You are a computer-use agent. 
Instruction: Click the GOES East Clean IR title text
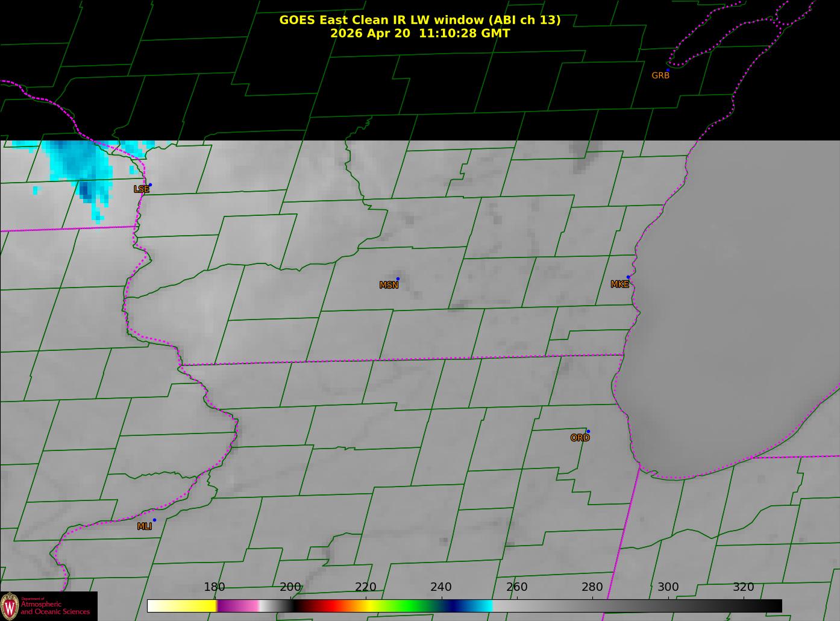click(x=420, y=20)
